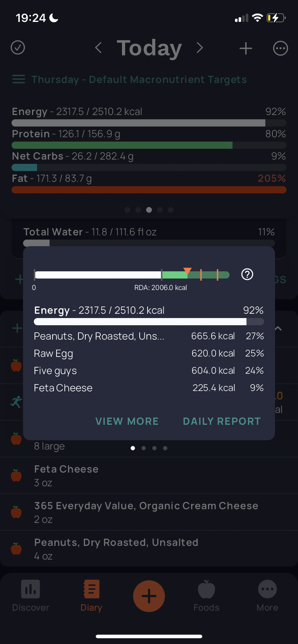
Task: Tap the plus icon next to Today
Action: coord(246,48)
